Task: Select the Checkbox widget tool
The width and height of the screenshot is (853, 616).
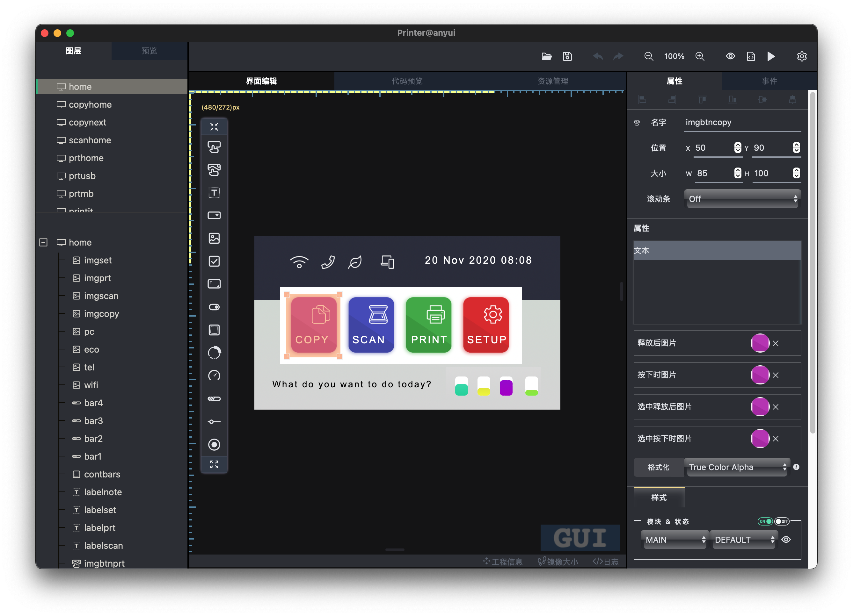Action: tap(215, 261)
